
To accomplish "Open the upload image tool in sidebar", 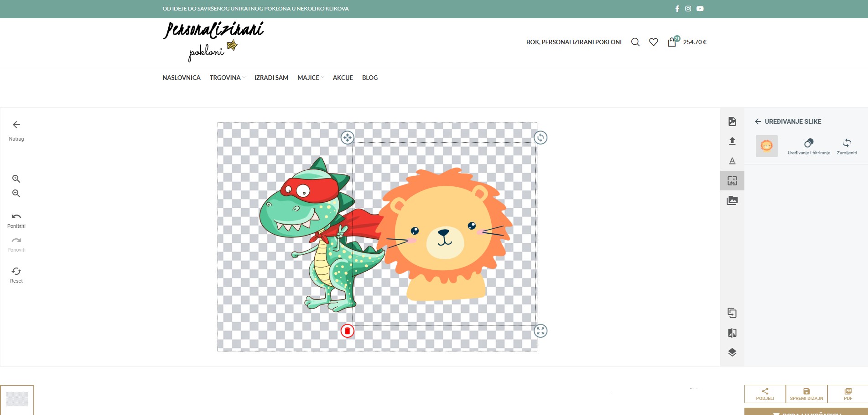I will (x=732, y=141).
